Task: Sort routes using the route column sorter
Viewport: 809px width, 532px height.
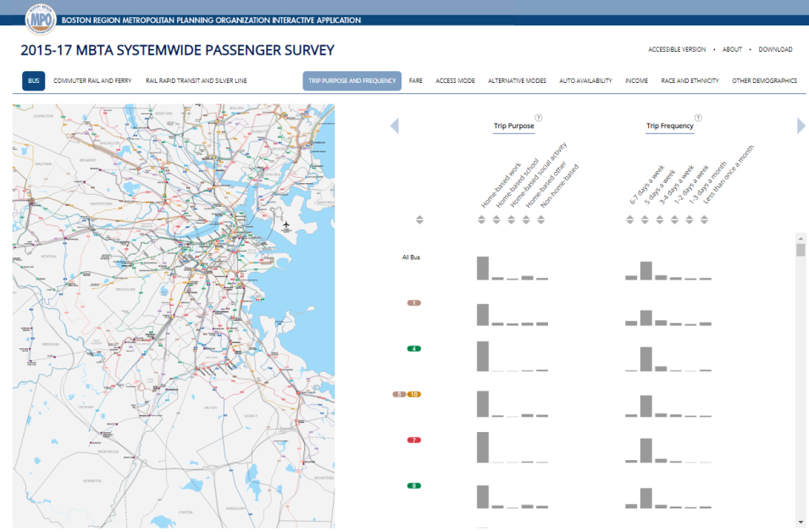Action: pyautogui.click(x=419, y=220)
